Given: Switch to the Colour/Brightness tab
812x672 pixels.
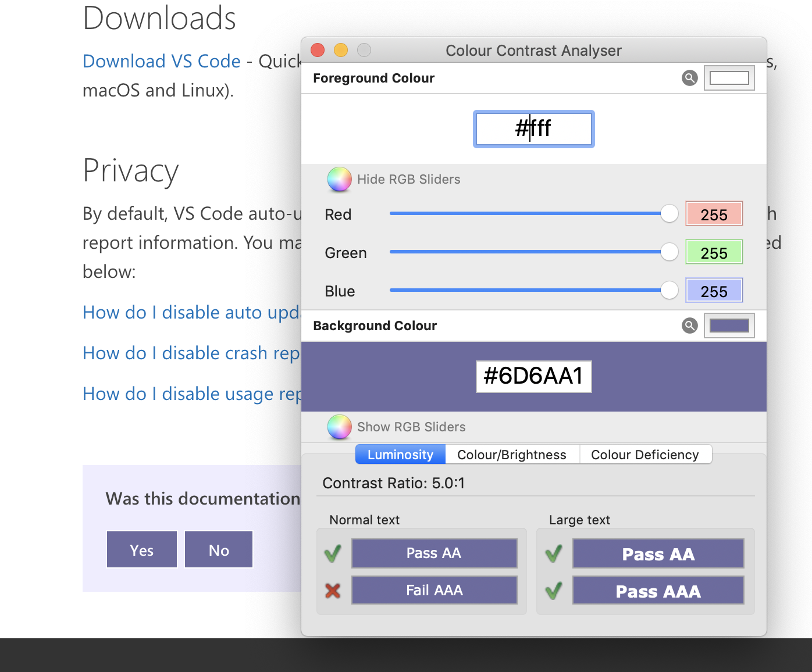Looking at the screenshot, I should [512, 454].
